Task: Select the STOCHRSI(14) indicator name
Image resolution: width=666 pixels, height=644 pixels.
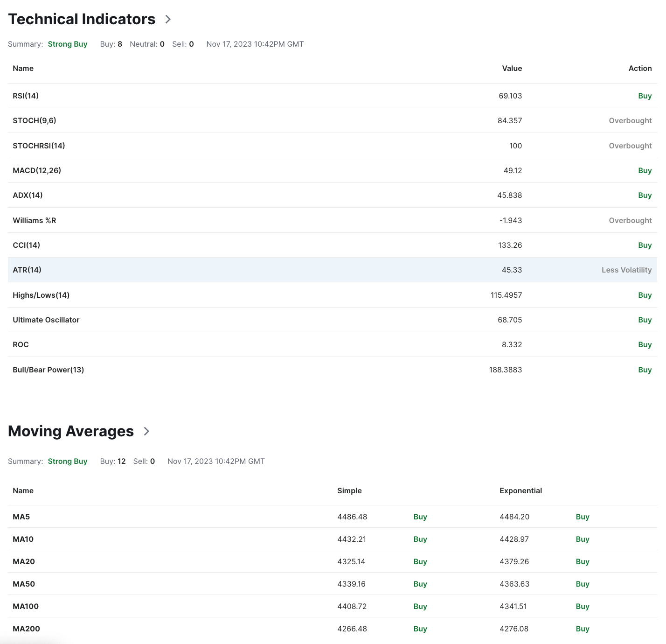Action: [39, 146]
